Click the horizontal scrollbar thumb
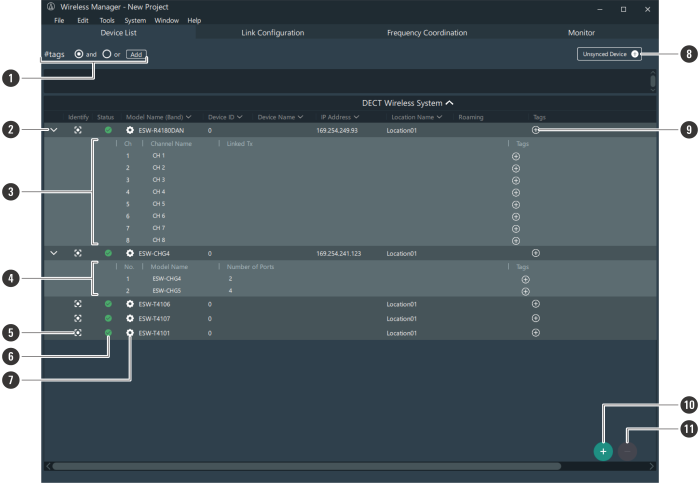The image size is (700, 483). 307,466
